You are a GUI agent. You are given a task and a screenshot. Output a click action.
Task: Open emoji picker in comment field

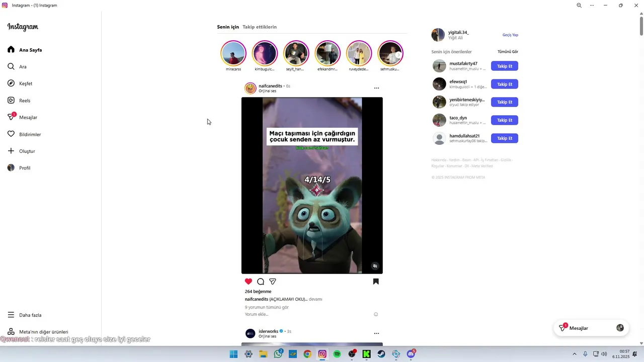376,314
